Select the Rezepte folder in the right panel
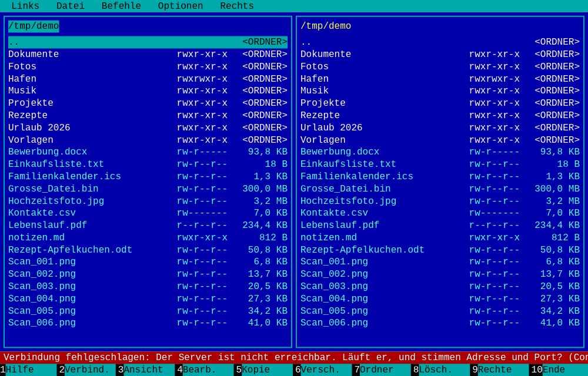 [x=440, y=115]
